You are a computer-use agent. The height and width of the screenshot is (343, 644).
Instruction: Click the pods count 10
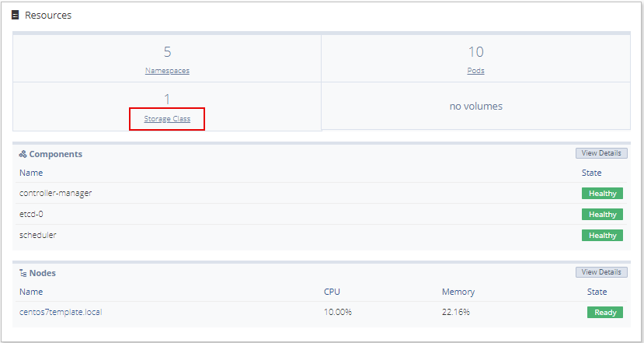pyautogui.click(x=475, y=52)
